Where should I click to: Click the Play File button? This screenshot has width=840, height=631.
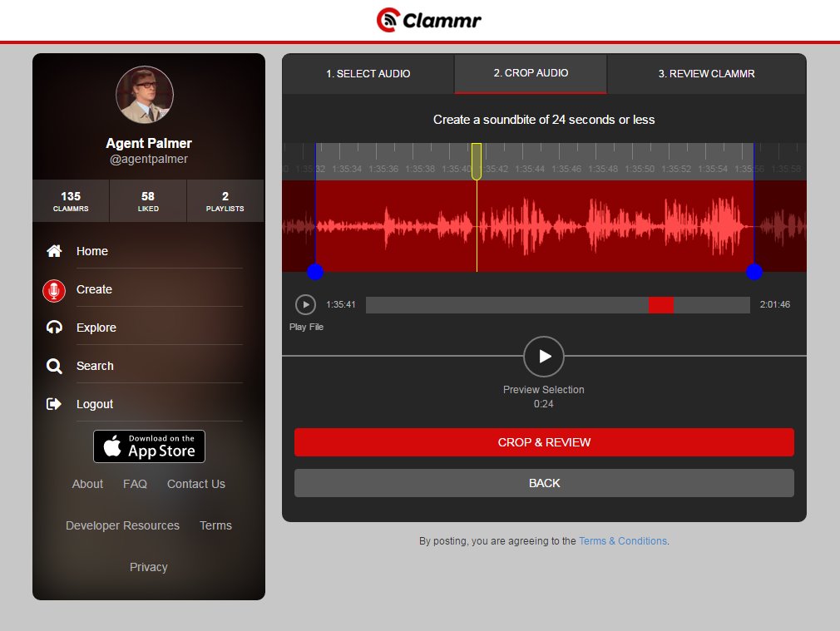tap(305, 305)
